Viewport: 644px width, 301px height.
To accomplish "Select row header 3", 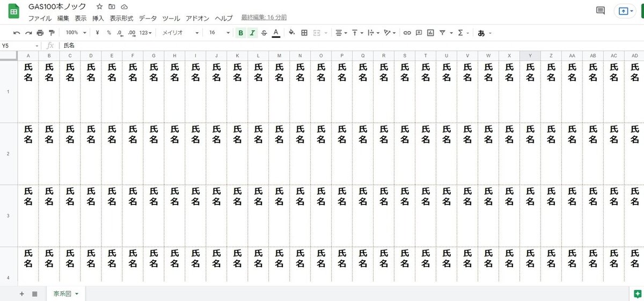I will click(x=8, y=216).
